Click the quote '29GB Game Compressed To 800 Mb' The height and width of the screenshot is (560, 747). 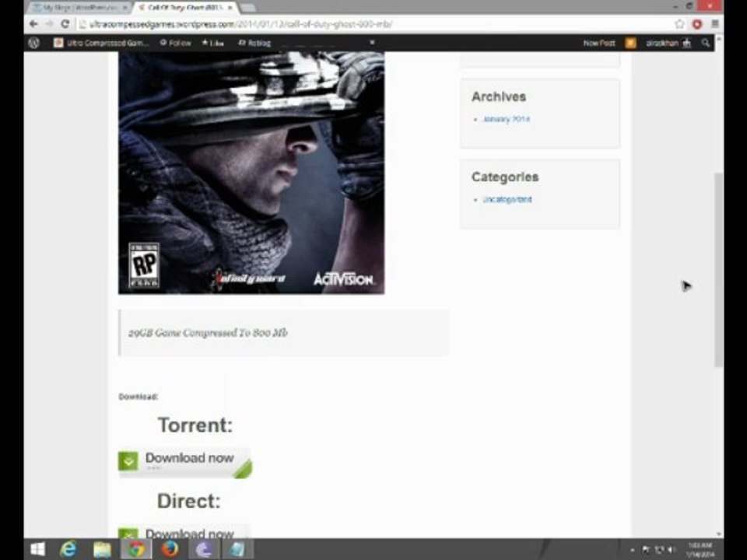click(x=208, y=333)
